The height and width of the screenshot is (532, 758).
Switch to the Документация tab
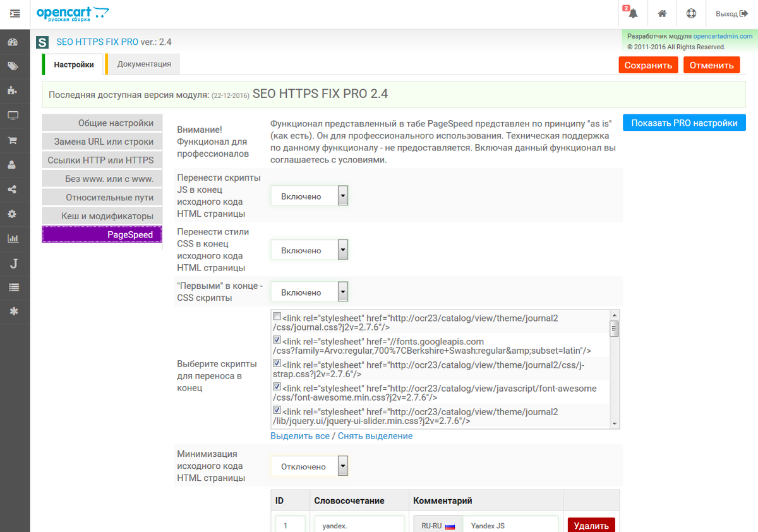click(x=144, y=64)
